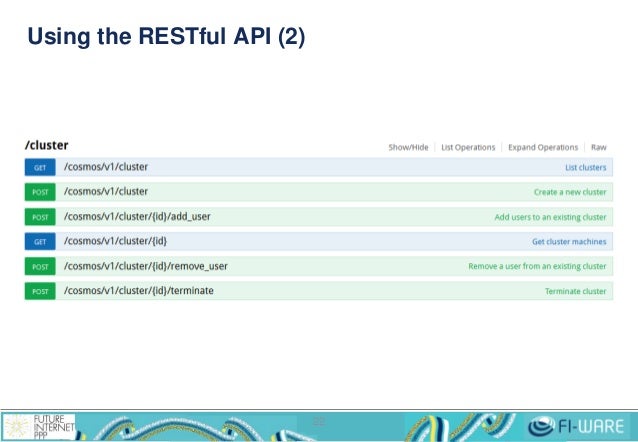Expand /cosmos/v1/cluster/{id} GET operation path
This screenshot has height=442, width=638.
115,241
